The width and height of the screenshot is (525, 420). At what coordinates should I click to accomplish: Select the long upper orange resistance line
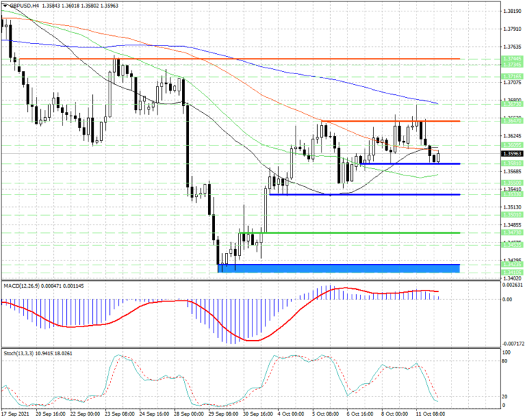click(239, 59)
